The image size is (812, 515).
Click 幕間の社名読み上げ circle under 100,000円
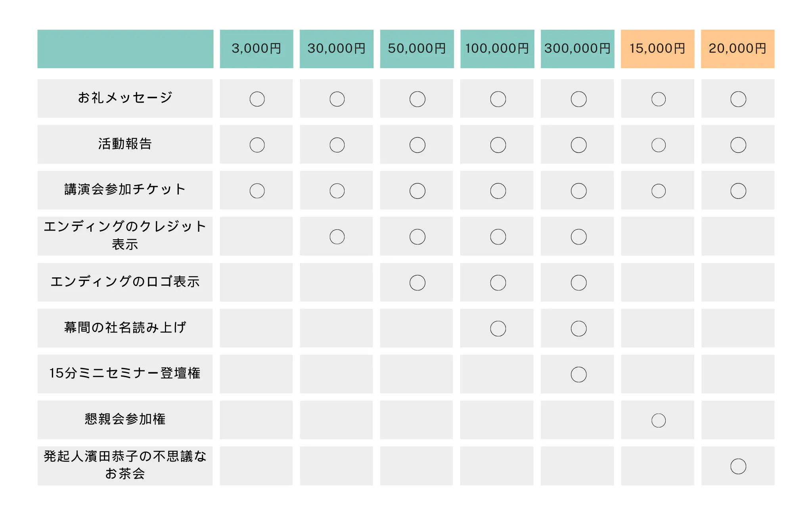(x=498, y=329)
